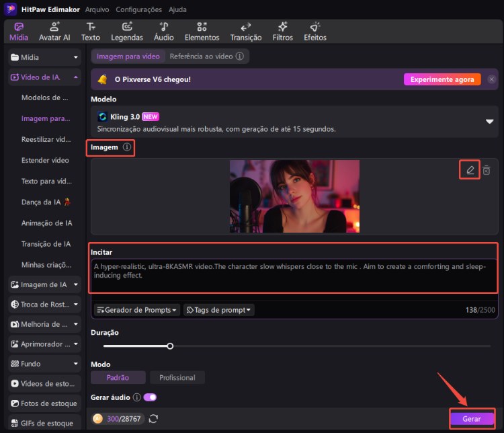Open the Elementos panel

tap(202, 32)
